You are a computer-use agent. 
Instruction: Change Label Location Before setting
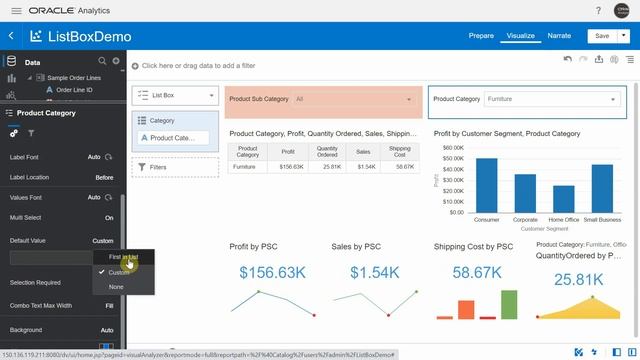(104, 178)
